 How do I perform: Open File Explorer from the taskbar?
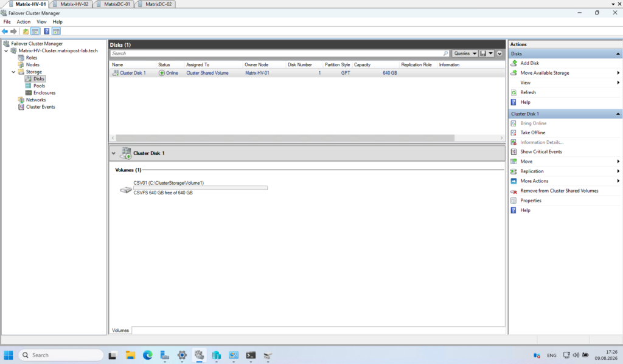(130, 355)
